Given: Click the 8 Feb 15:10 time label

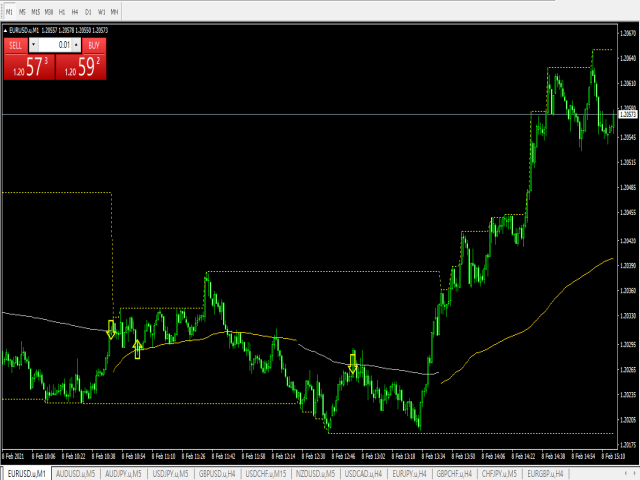Looking at the screenshot, I should click(613, 456).
